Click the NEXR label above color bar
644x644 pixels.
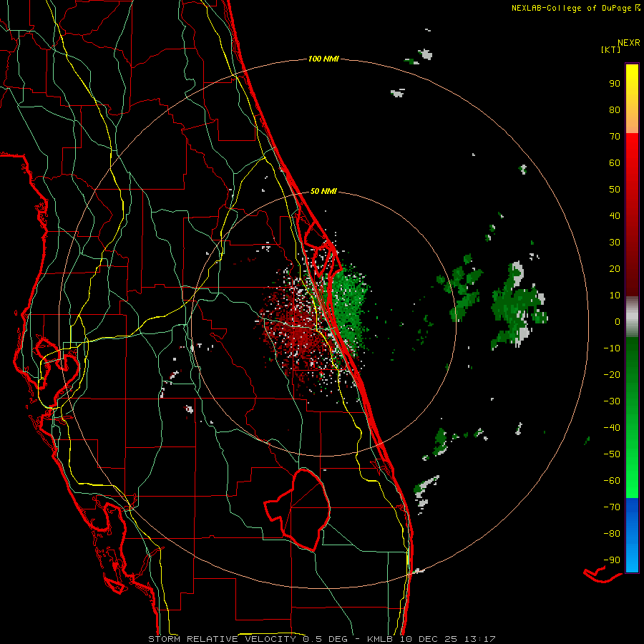tap(629, 43)
